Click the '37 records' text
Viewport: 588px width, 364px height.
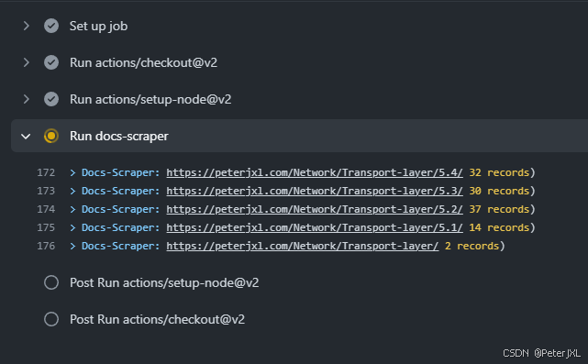(x=499, y=209)
